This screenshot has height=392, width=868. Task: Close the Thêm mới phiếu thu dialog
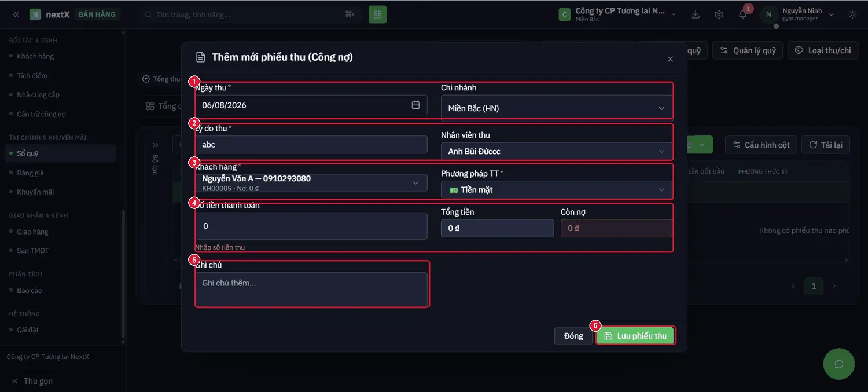pyautogui.click(x=670, y=59)
